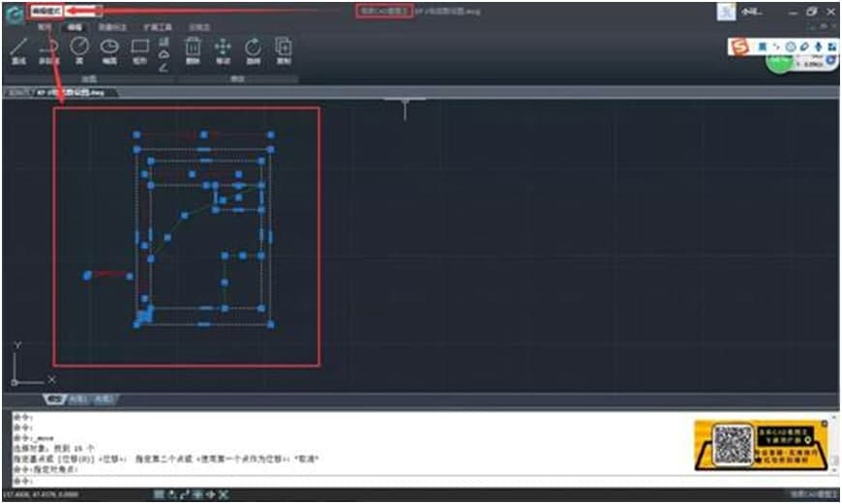Click the small icon above the cloud tool
842x504 pixels.
click(x=165, y=42)
